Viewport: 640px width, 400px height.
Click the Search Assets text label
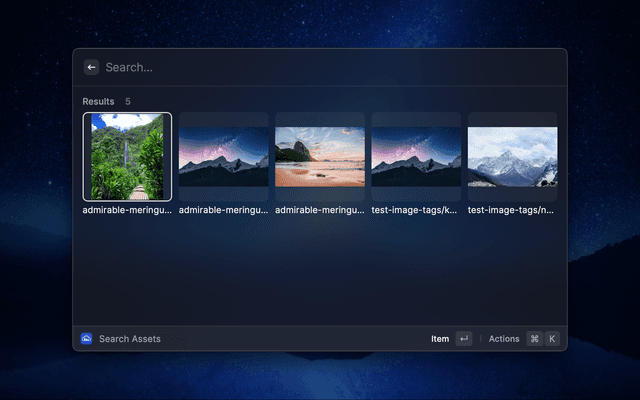coord(130,339)
